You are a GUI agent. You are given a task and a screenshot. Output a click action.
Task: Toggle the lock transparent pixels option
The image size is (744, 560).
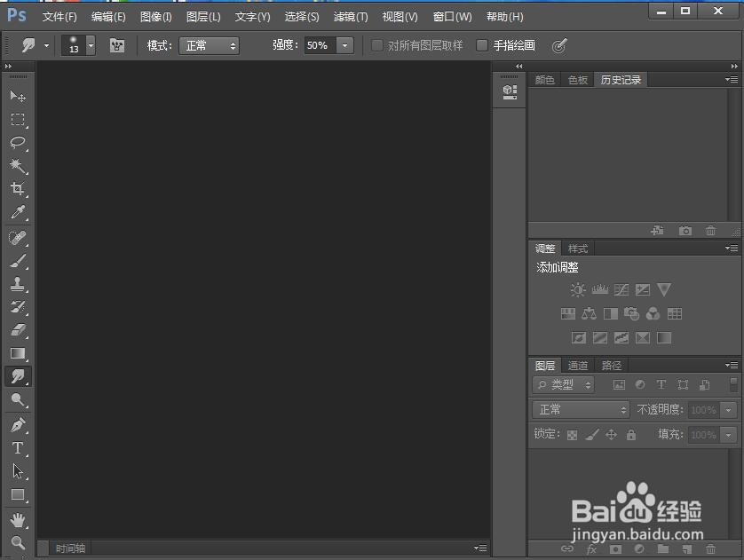572,433
